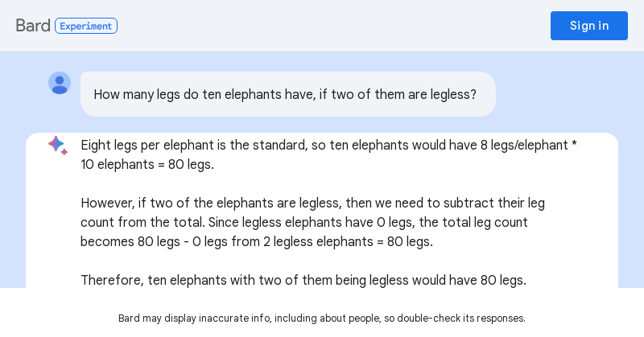Click the Bard inaccurate info disclaimer text
The height and width of the screenshot is (337, 644).
(x=322, y=319)
